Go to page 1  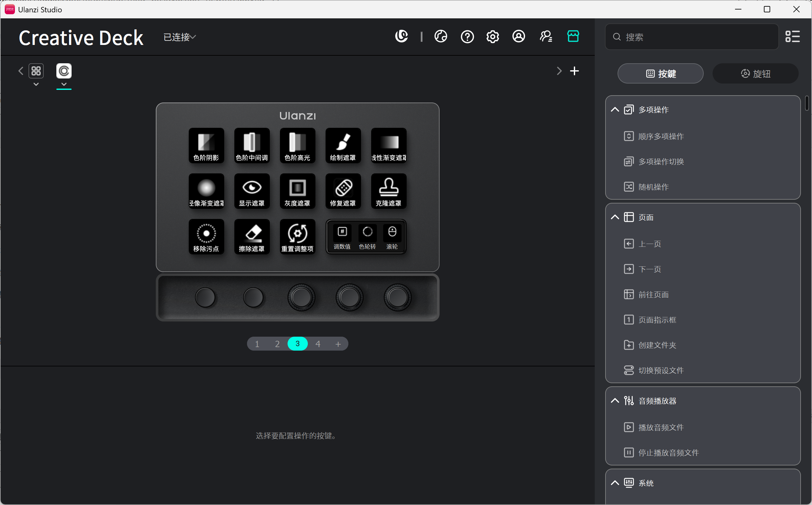[257, 344]
